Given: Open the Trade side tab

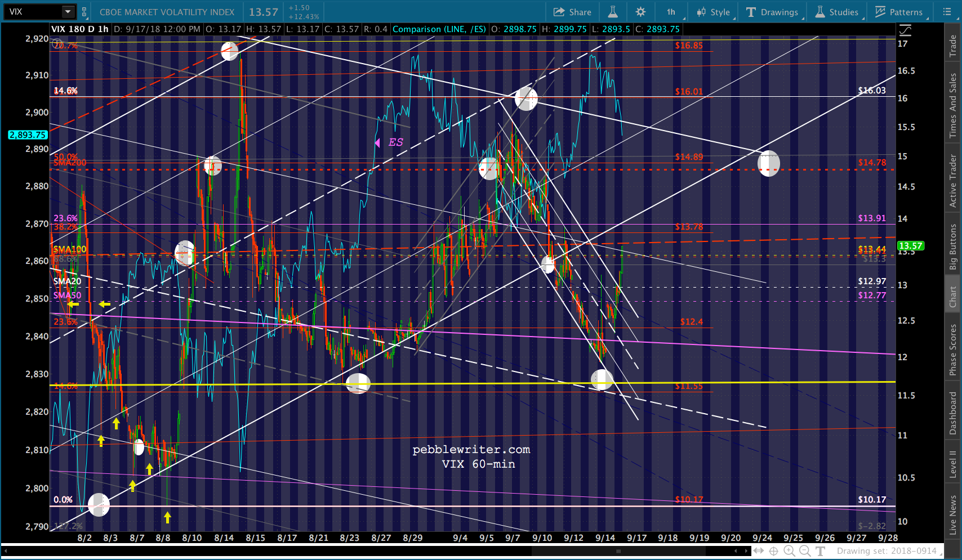Looking at the screenshot, I should coord(952,45).
